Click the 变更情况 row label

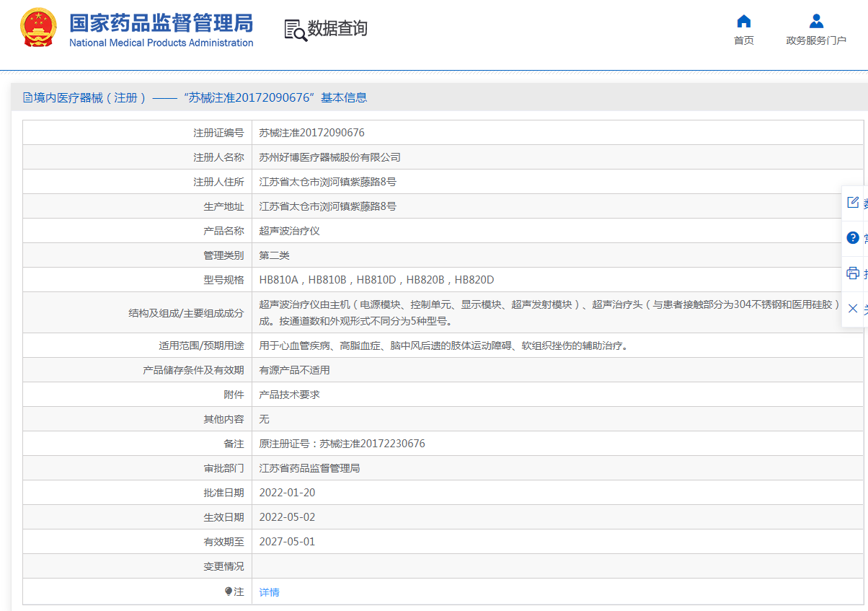223,566
